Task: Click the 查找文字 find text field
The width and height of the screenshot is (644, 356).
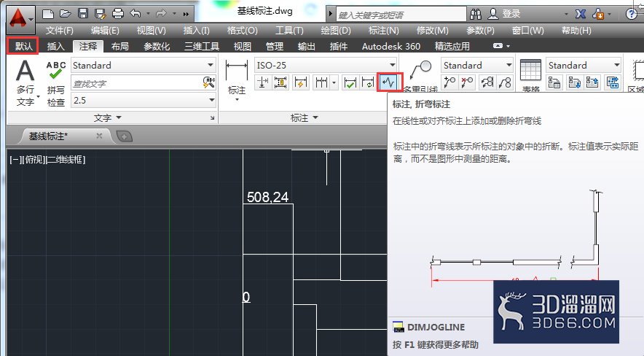Action: 138,83
